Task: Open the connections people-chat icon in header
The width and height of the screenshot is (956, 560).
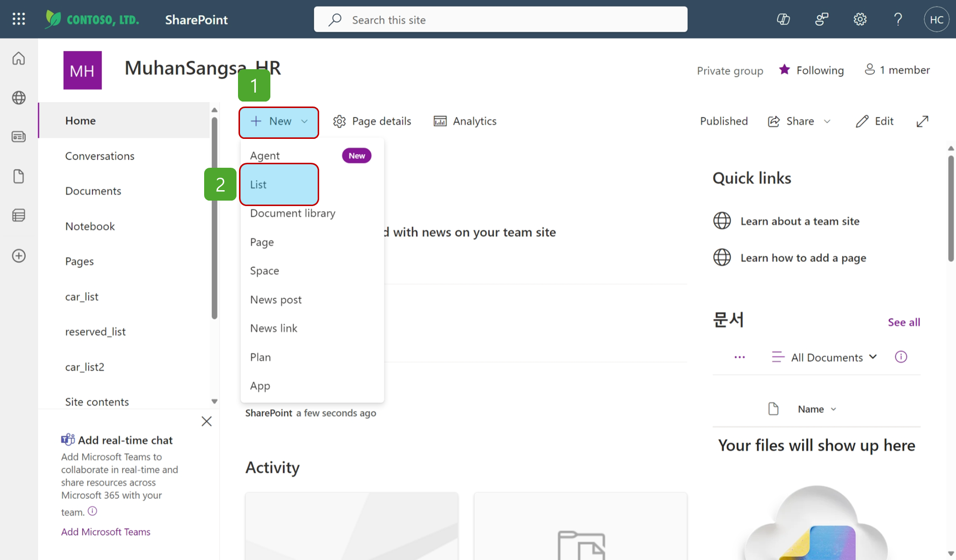Action: click(x=822, y=19)
